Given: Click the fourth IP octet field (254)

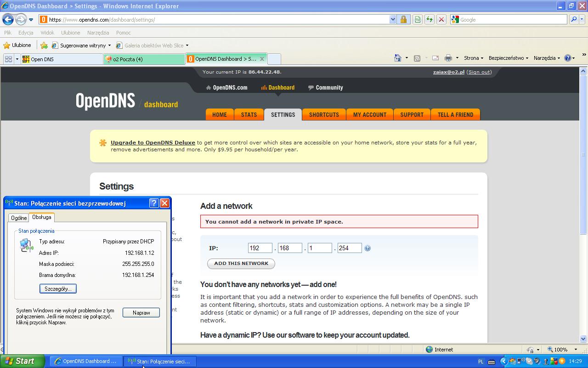Looking at the screenshot, I should (350, 248).
